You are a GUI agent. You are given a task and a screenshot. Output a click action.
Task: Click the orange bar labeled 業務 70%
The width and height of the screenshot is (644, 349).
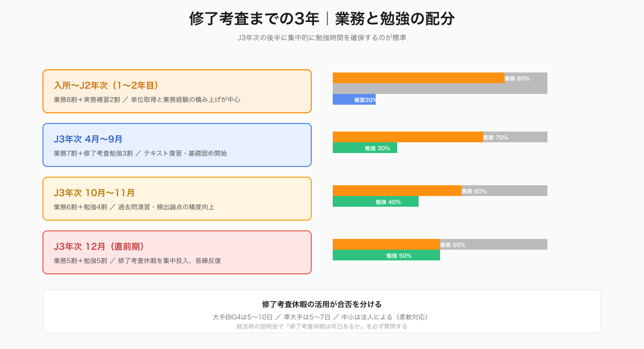[x=408, y=137]
